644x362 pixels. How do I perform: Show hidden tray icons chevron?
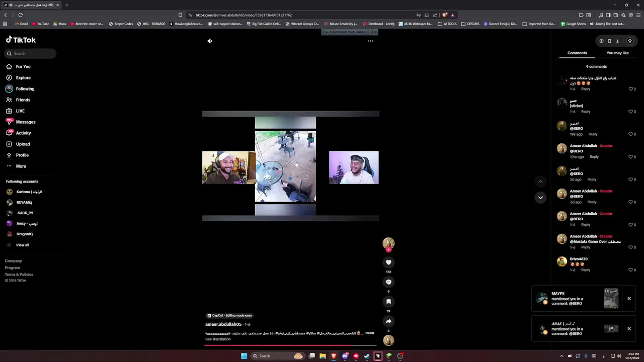click(561, 356)
